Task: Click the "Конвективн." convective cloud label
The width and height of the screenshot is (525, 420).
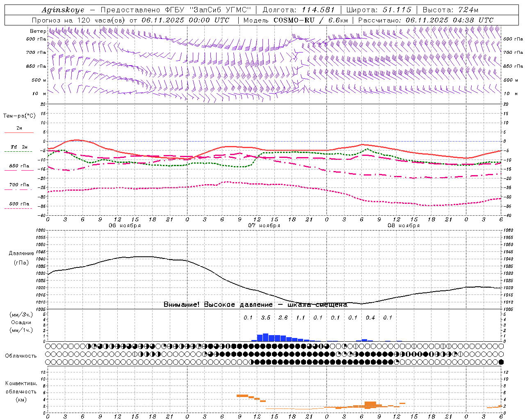Action: [x=21, y=383]
